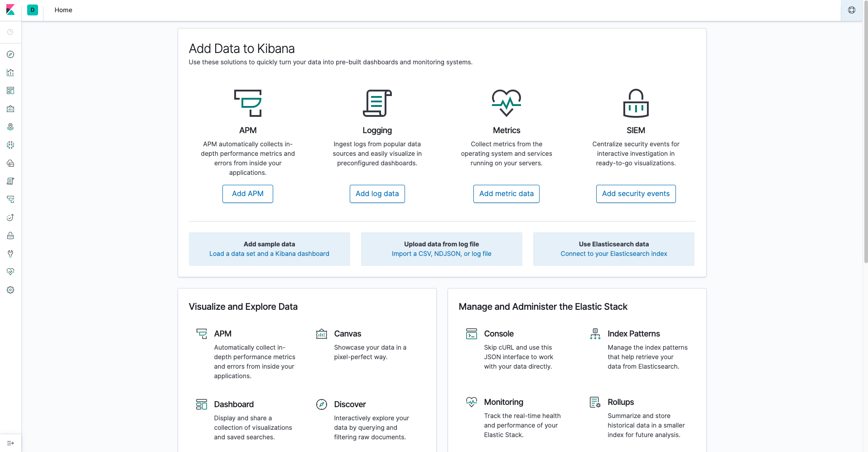Open Management gear icon in sidebar
The width and height of the screenshot is (868, 452).
[x=10, y=290]
